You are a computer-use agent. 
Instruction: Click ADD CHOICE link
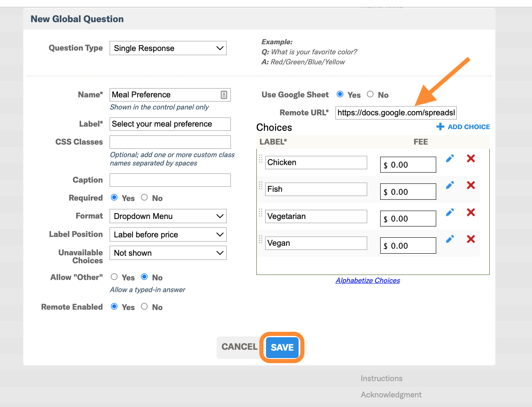463,127
